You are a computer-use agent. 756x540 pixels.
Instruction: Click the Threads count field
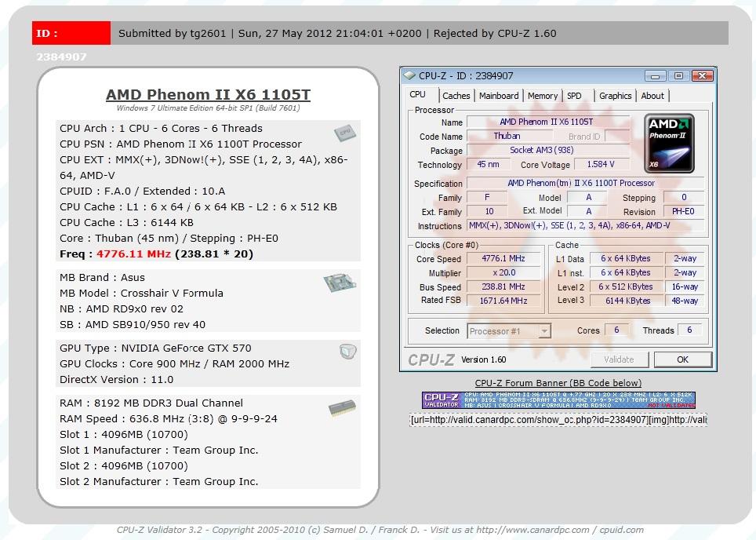[689, 330]
